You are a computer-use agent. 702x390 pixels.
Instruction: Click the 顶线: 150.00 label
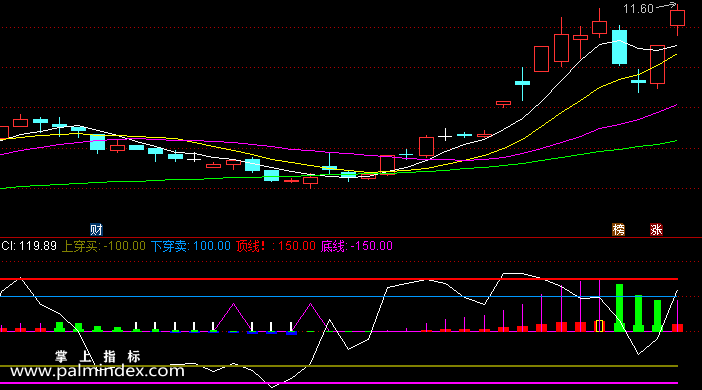(275, 246)
